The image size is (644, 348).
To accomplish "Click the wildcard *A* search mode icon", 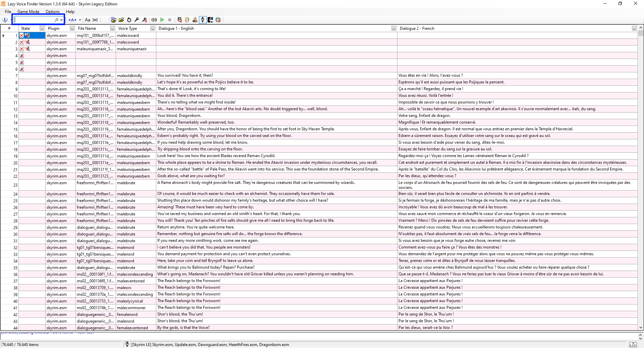I will (72, 20).
